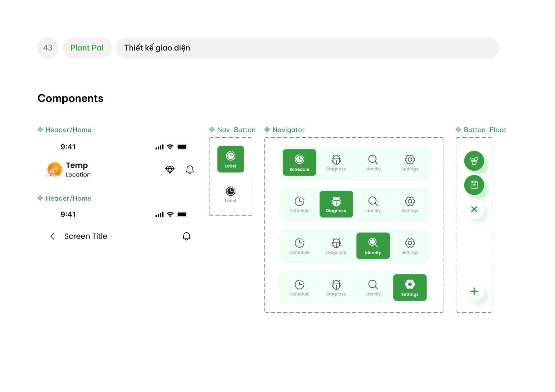The image size is (555, 392).
Task: Click the bell icon in the Screen Title header
Action: [186, 236]
